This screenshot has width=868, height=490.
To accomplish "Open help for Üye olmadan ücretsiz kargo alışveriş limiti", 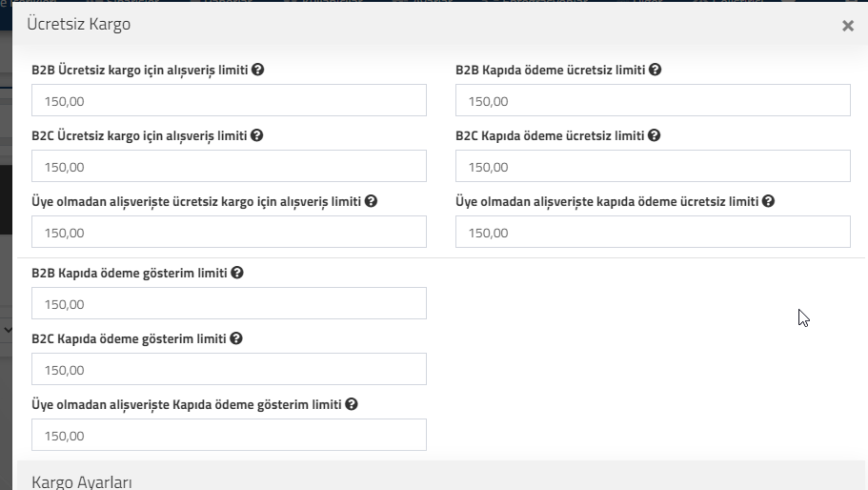I will 371,201.
